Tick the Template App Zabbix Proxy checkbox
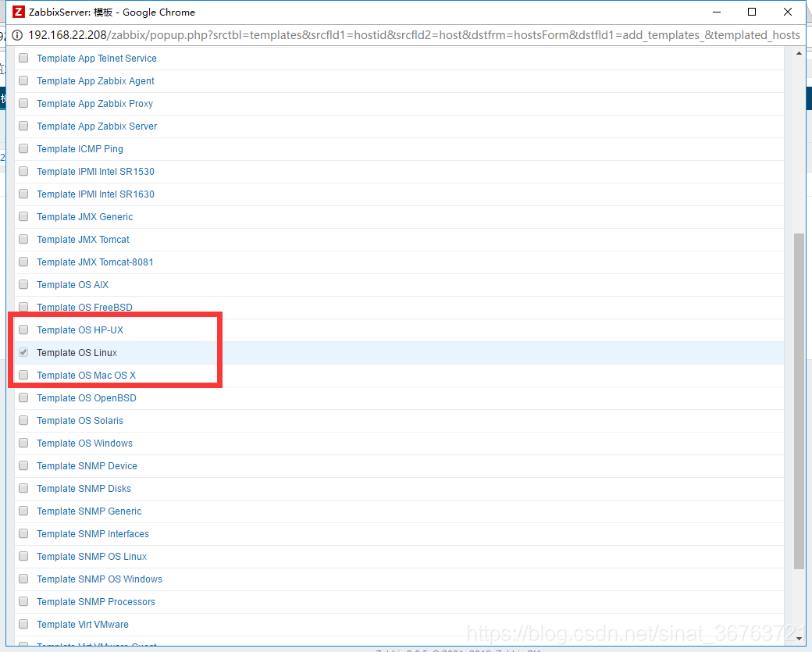 pyautogui.click(x=23, y=104)
